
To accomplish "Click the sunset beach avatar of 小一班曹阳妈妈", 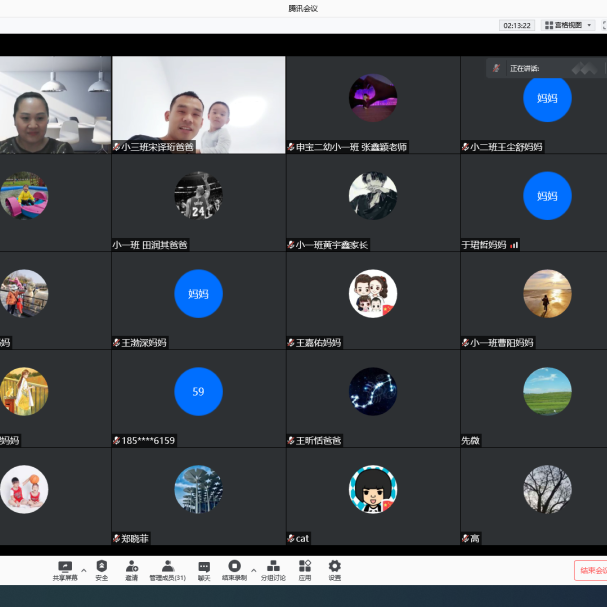I will coord(547,293).
